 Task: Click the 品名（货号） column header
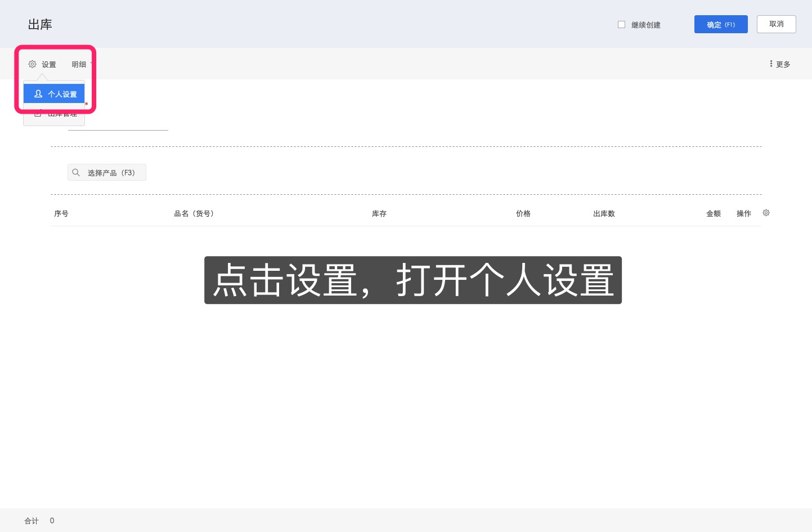[x=194, y=213]
